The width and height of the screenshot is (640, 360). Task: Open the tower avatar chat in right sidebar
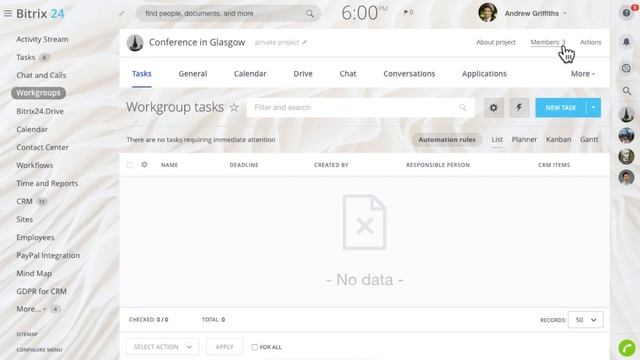point(626,115)
